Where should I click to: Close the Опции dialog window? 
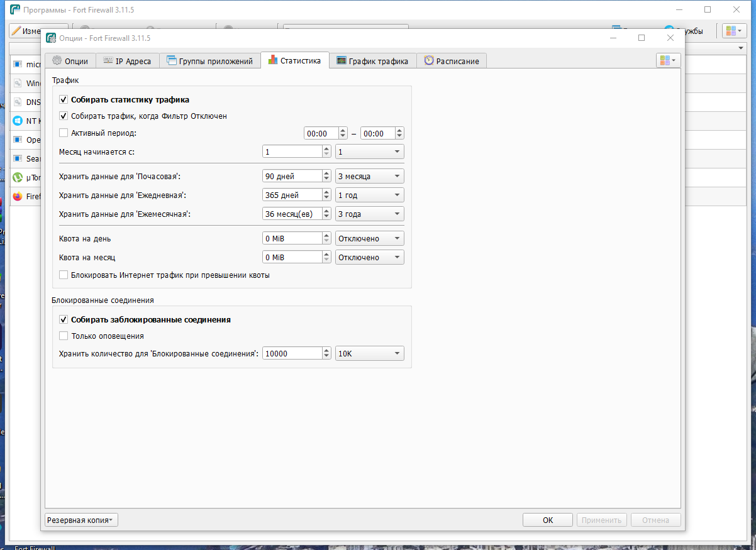point(670,38)
